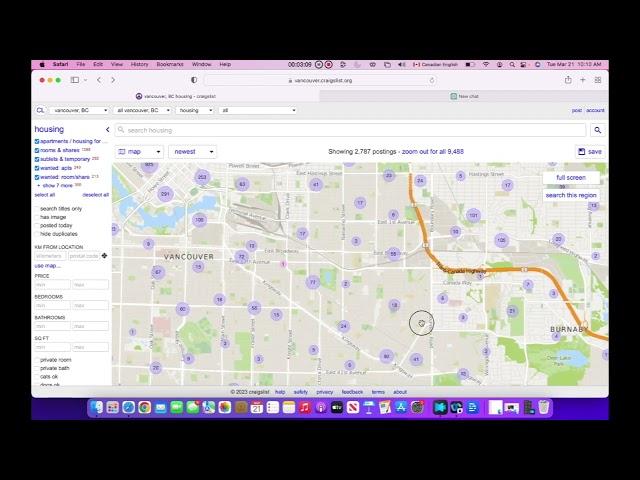Open the housing category dropdown
The image size is (640, 480).
tap(195, 110)
